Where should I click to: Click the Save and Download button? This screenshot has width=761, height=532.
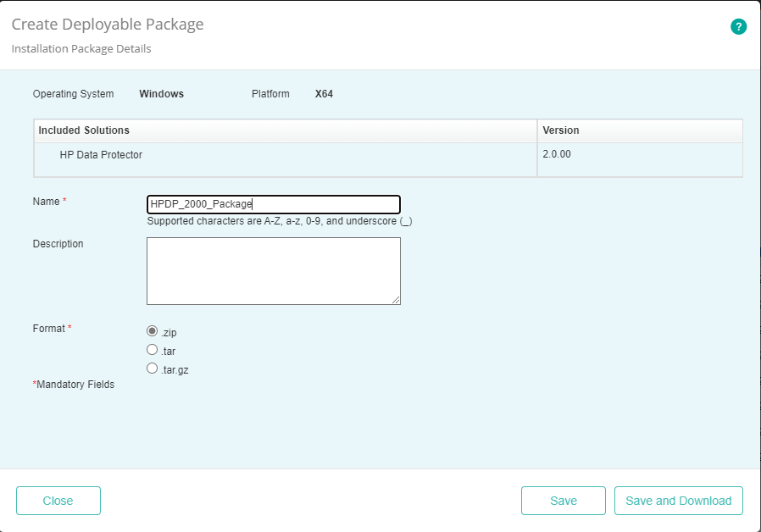click(678, 501)
